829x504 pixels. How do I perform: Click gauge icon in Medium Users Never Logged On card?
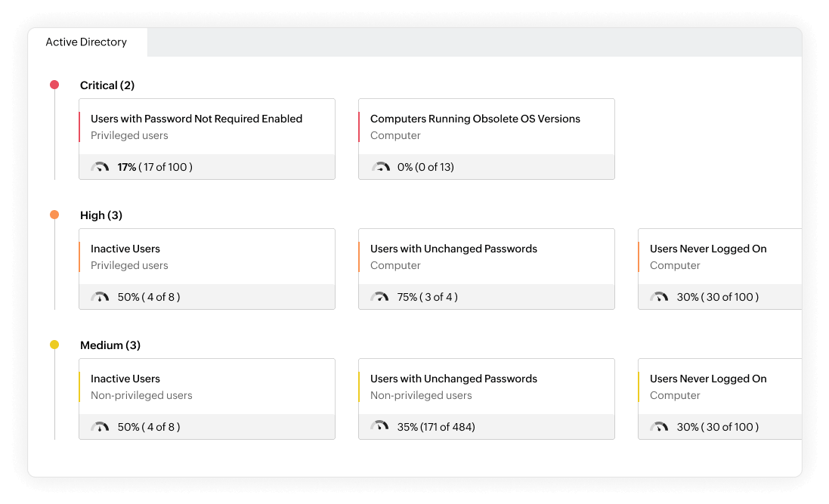click(659, 427)
